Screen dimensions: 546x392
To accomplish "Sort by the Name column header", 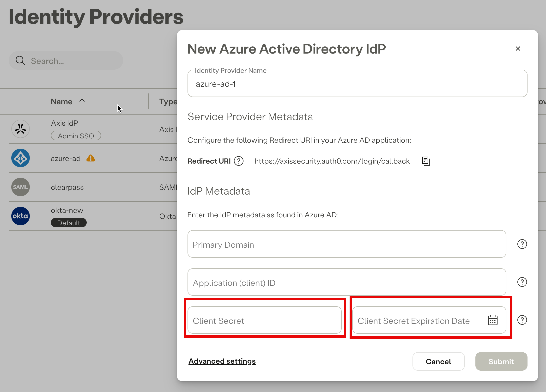I will click(62, 102).
